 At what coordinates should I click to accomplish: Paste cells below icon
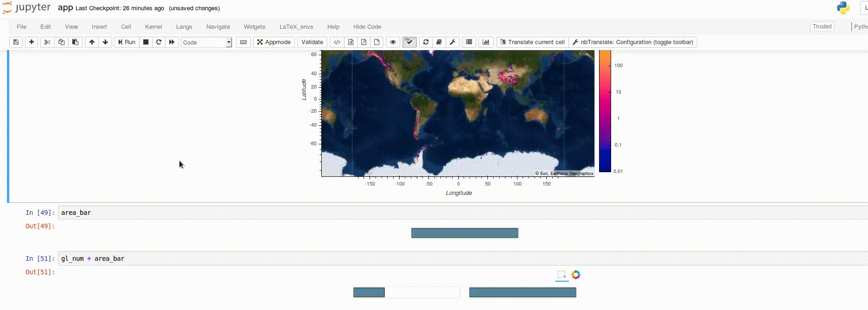(75, 42)
